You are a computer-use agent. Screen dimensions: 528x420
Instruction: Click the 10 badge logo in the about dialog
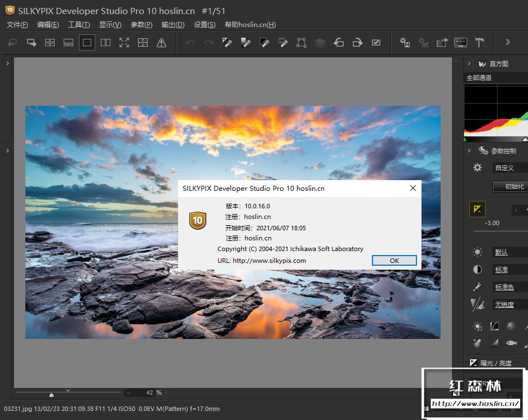point(198,221)
